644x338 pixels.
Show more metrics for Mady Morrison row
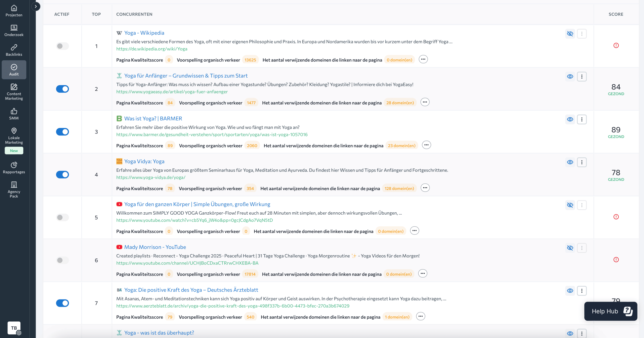[423, 274]
